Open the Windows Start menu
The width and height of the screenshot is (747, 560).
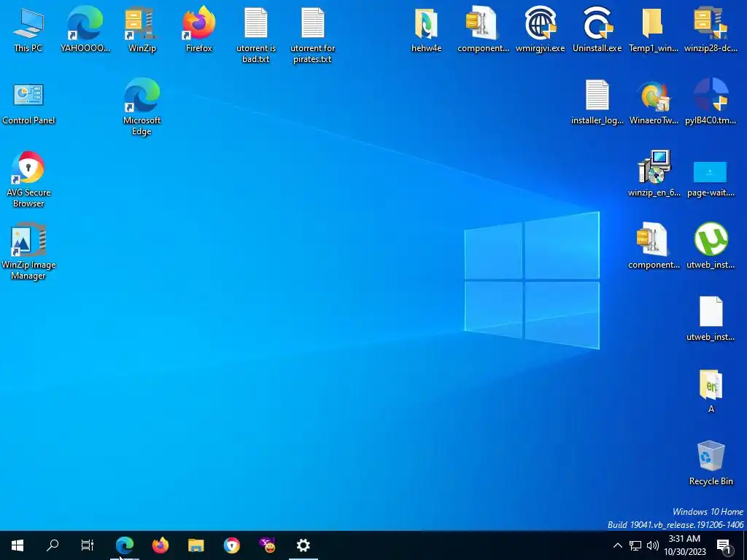coord(18,545)
